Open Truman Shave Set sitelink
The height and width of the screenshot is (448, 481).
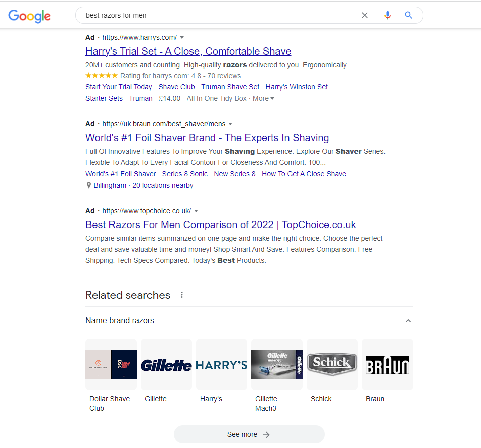[x=230, y=87]
